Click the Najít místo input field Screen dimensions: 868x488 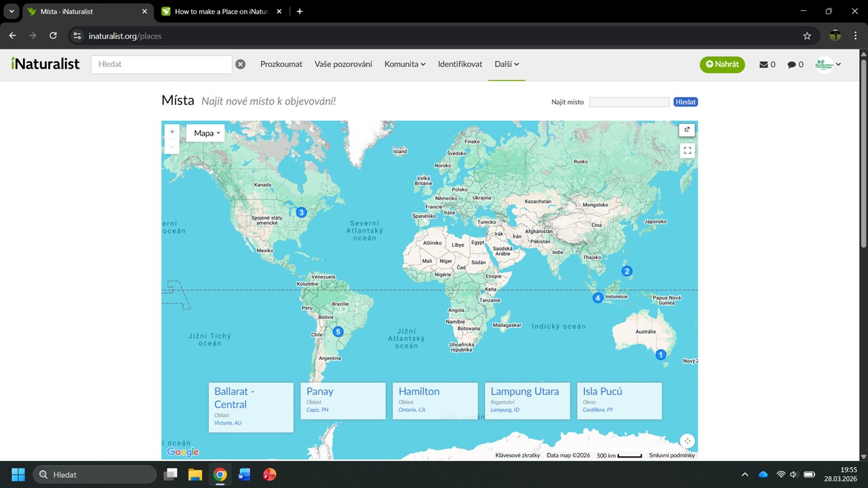[x=629, y=102]
